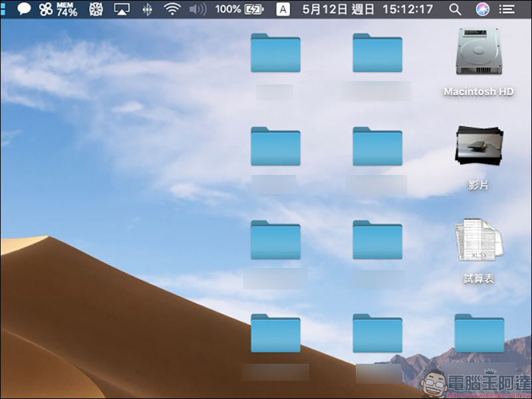Viewport: 532px width, 399px height.
Task: Open the Wi-Fi menu
Action: (172, 9)
